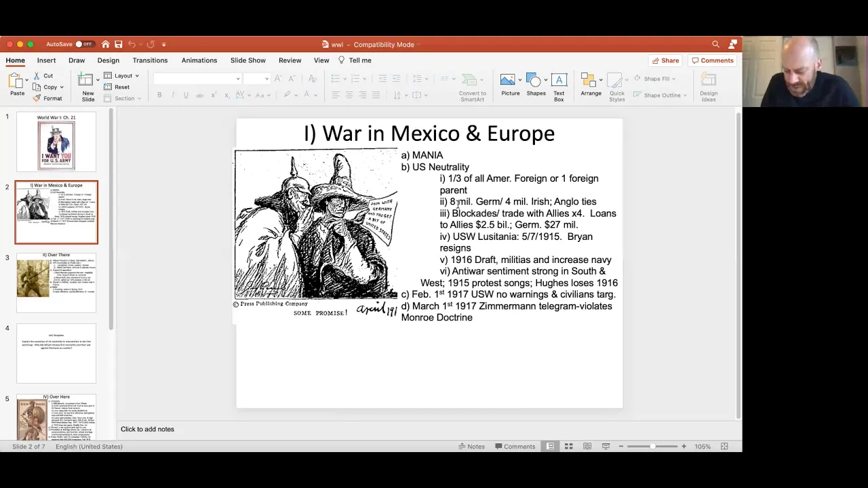Click the Paste clipboard icon

point(15,80)
